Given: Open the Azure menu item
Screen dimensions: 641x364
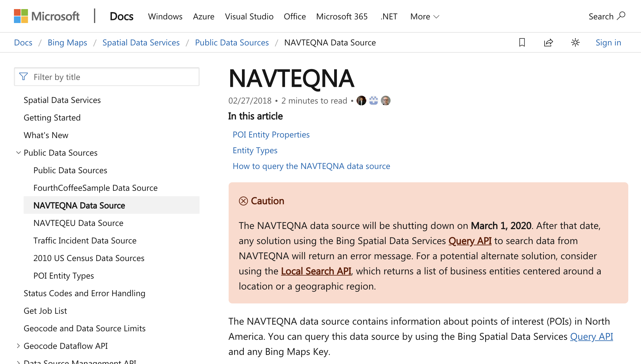Looking at the screenshot, I should [x=204, y=16].
